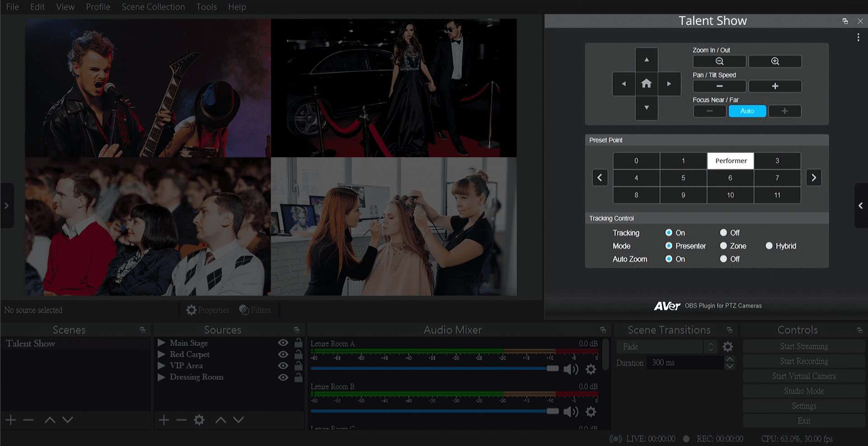Tilt camera down with the down arrow
The image size is (868, 446).
tap(647, 108)
